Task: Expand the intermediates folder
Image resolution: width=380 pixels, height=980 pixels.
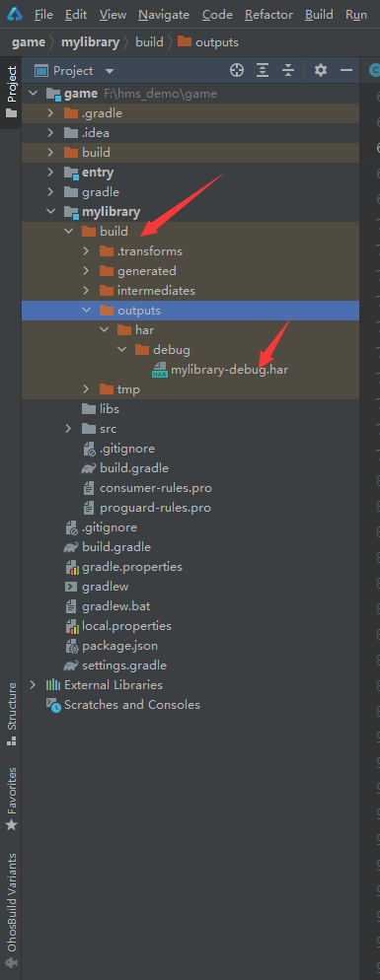Action: [87, 291]
